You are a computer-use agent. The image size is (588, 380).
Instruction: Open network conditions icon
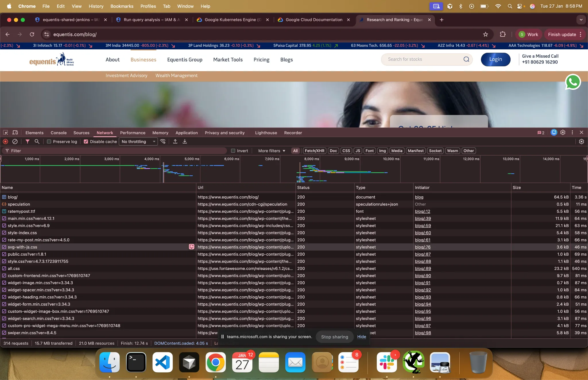(x=163, y=141)
